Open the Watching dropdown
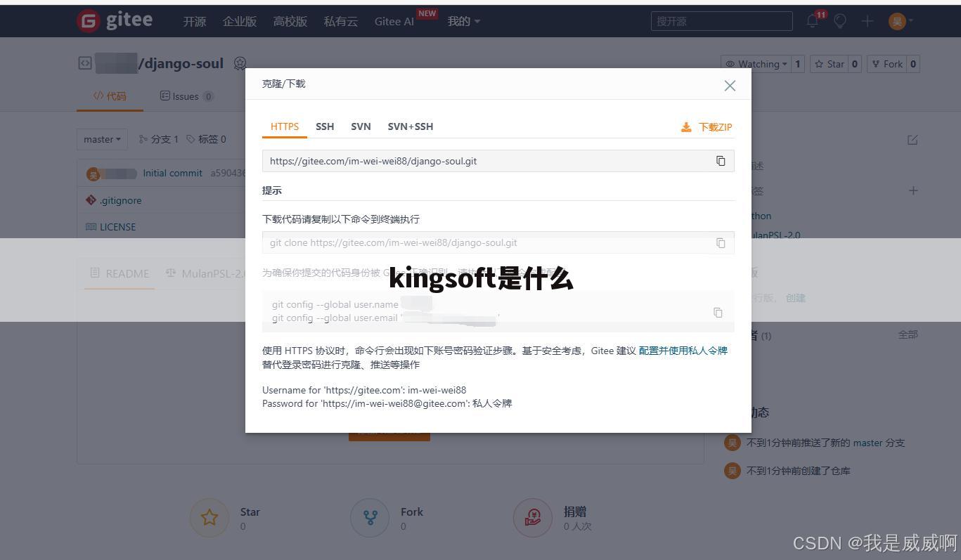961x560 pixels. coord(756,64)
